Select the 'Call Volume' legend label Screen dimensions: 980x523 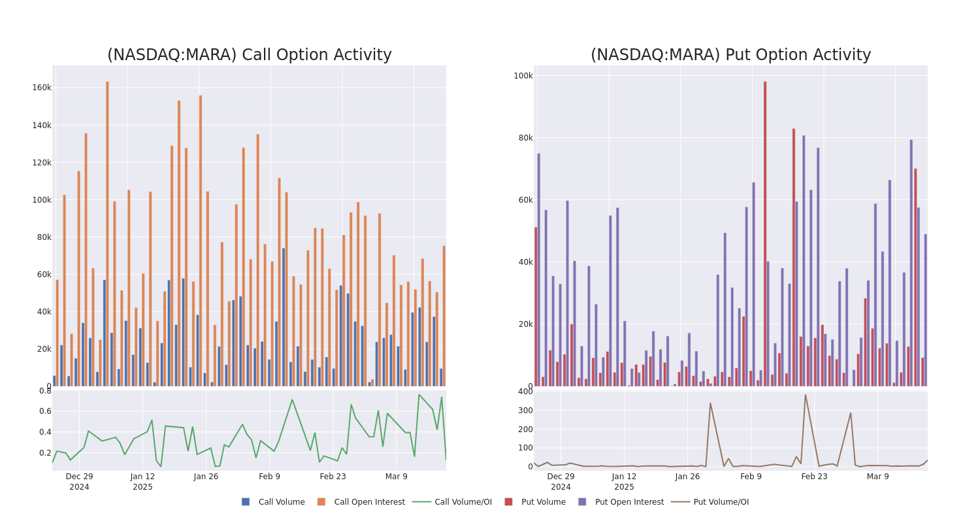point(282,502)
